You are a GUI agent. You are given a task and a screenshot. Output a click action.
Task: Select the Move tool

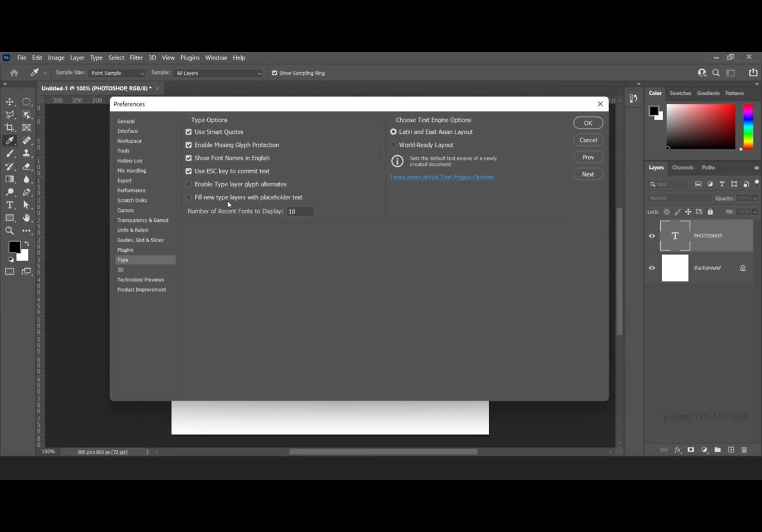click(10, 102)
